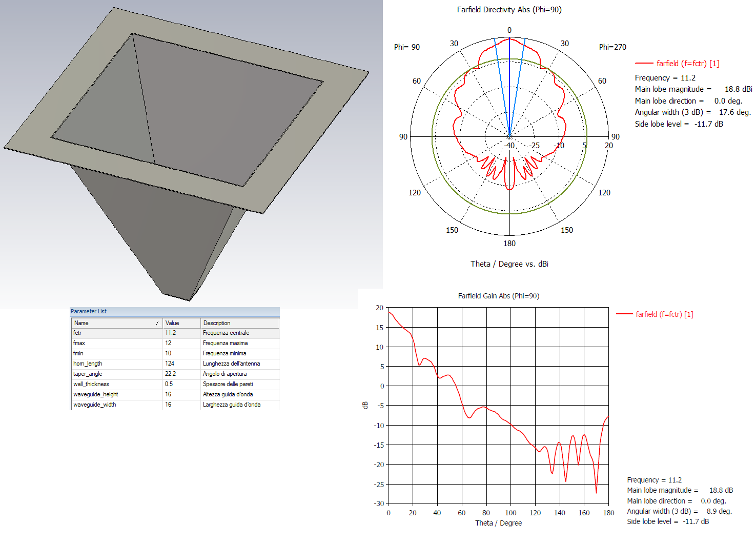This screenshot has width=756, height=544.
Task: Select the wall_thickness parameter name
Action: [x=91, y=384]
